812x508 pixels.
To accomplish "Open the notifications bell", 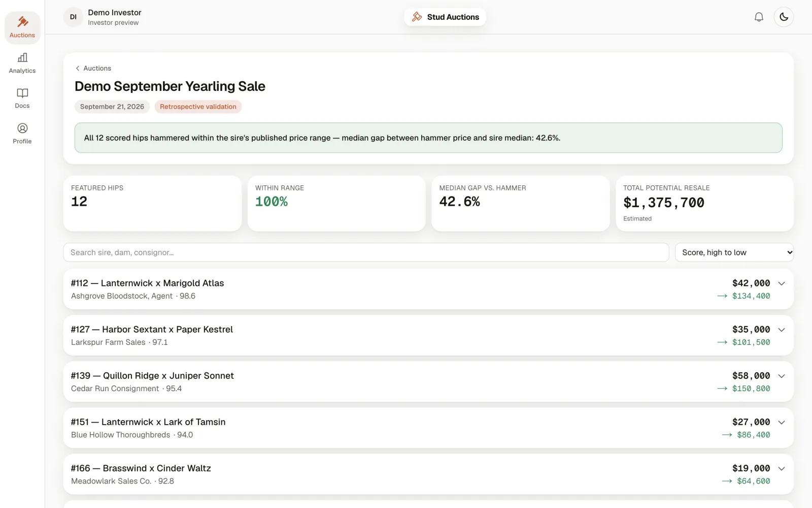I will click(759, 17).
